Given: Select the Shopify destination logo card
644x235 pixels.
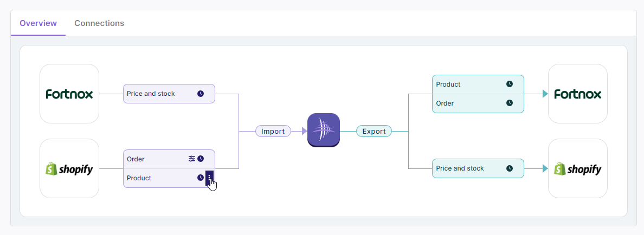Looking at the screenshot, I should [x=578, y=168].
